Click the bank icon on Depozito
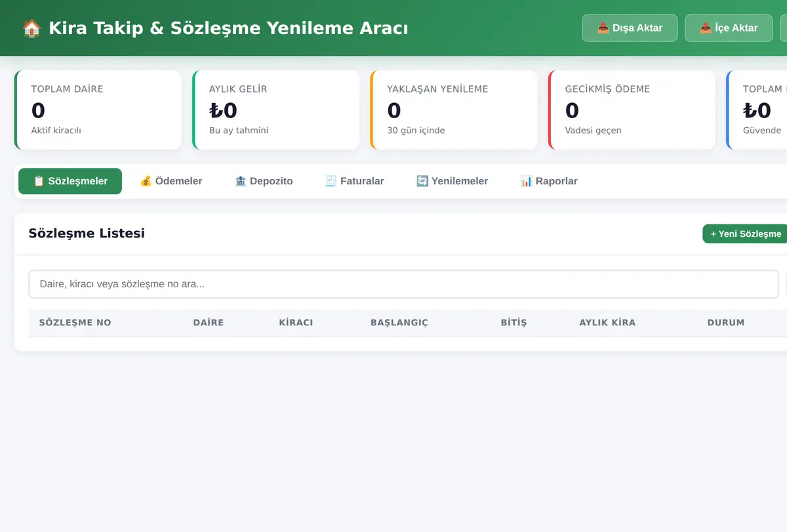Screen dimensions: 787x532 (241, 181)
